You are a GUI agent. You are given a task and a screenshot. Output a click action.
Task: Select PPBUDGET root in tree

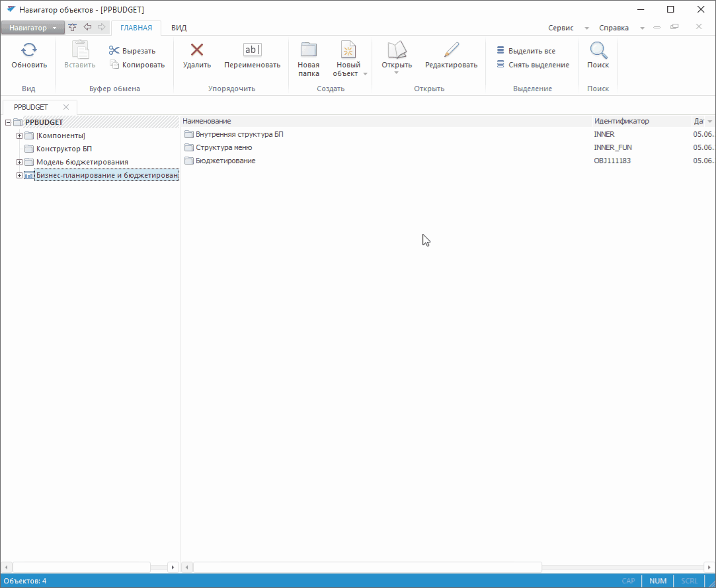44,122
